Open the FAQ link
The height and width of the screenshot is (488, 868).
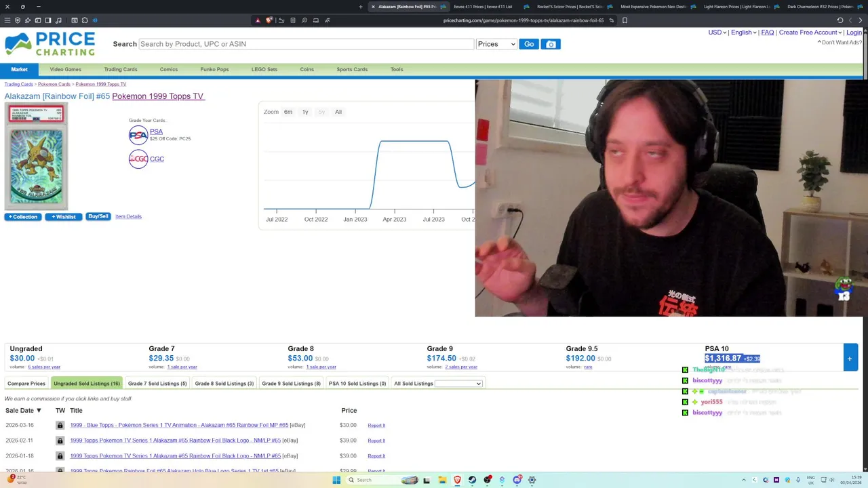tap(768, 33)
